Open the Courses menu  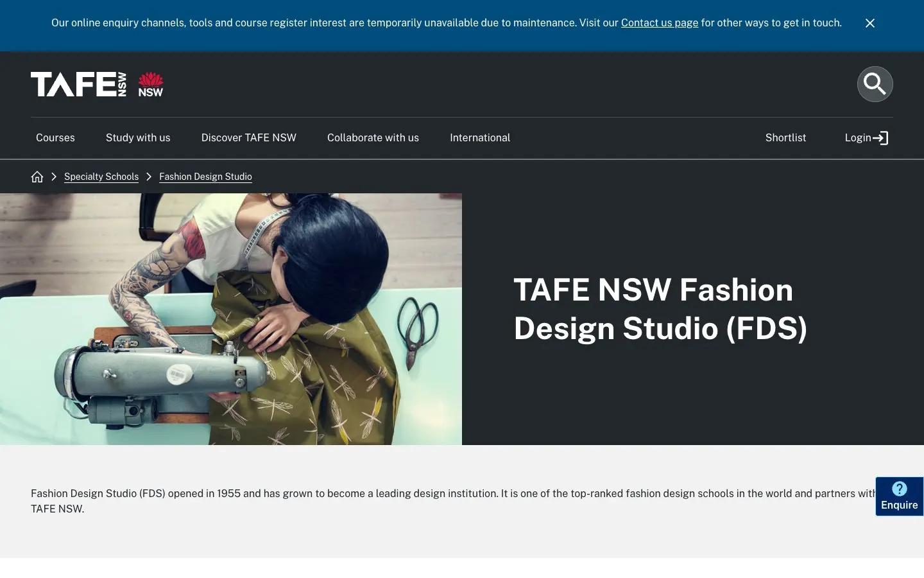pos(55,138)
